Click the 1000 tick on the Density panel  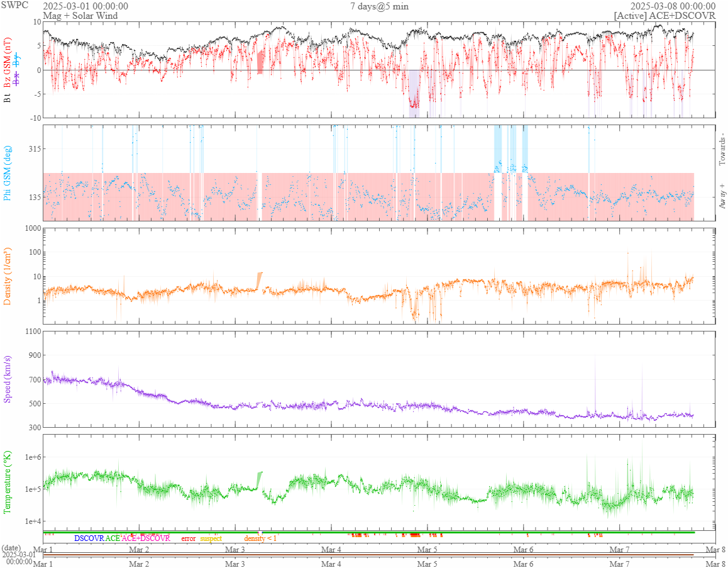(x=33, y=228)
